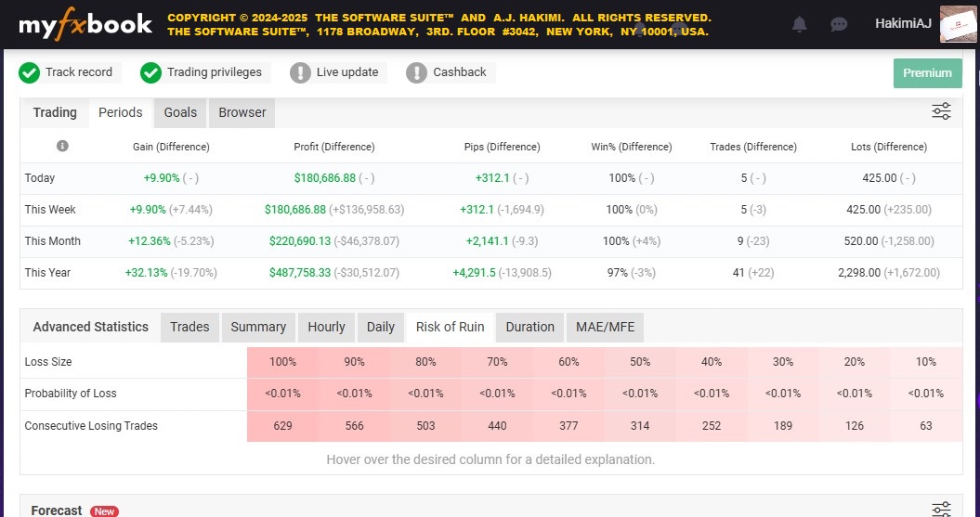980x517 pixels.
Task: Click the This Year lots value 2,298.00
Action: [x=859, y=273]
